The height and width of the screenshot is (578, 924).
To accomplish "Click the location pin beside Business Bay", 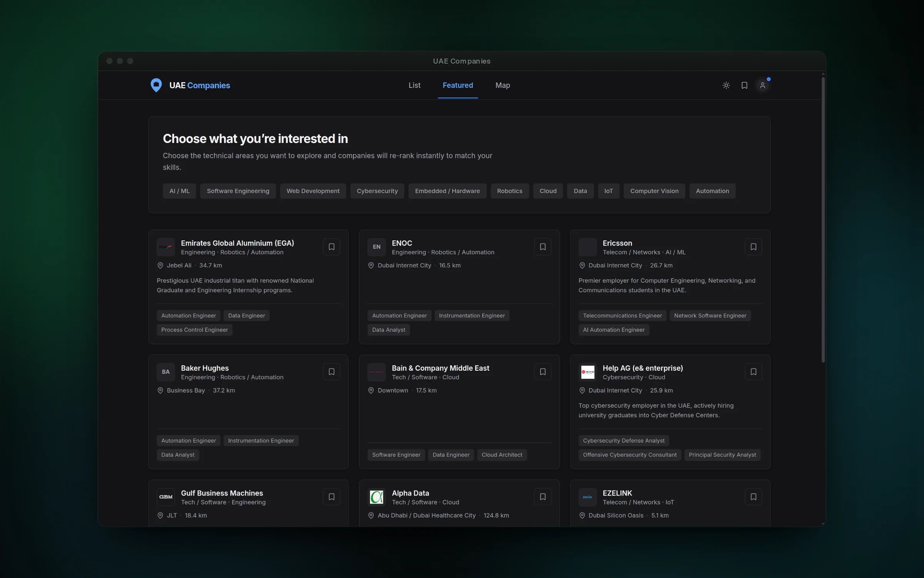I will point(160,390).
